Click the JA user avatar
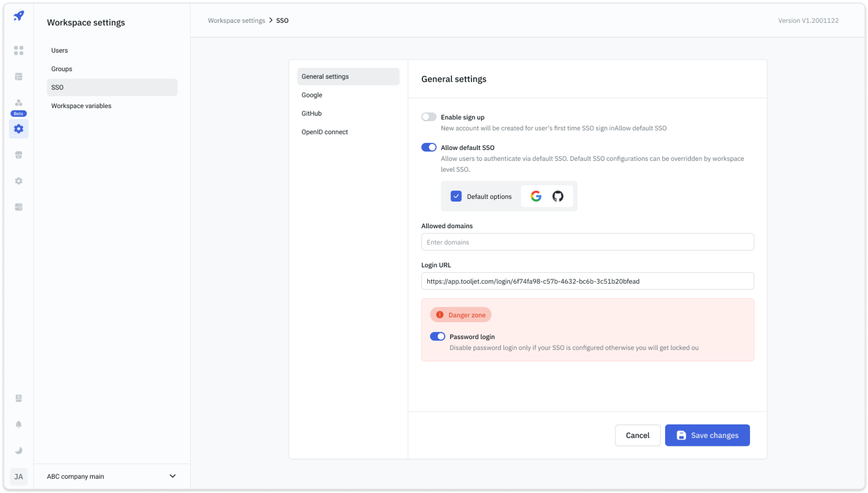This screenshot has height=493, width=868. pos(19,477)
